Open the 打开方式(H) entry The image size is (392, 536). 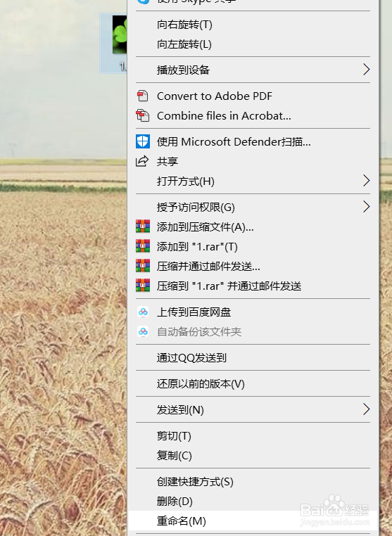click(x=253, y=181)
